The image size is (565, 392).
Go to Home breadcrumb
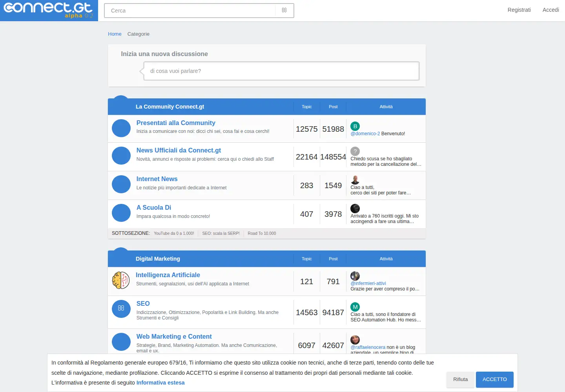point(115,34)
